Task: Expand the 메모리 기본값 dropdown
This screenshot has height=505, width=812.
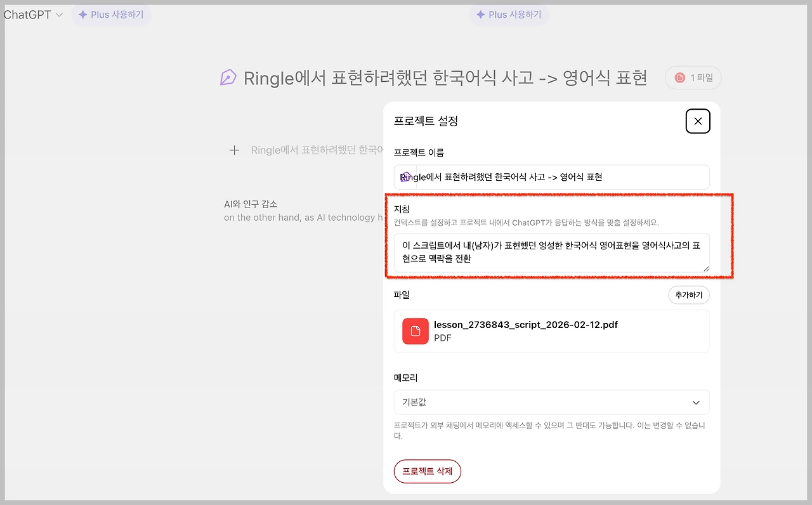Action: tap(552, 402)
